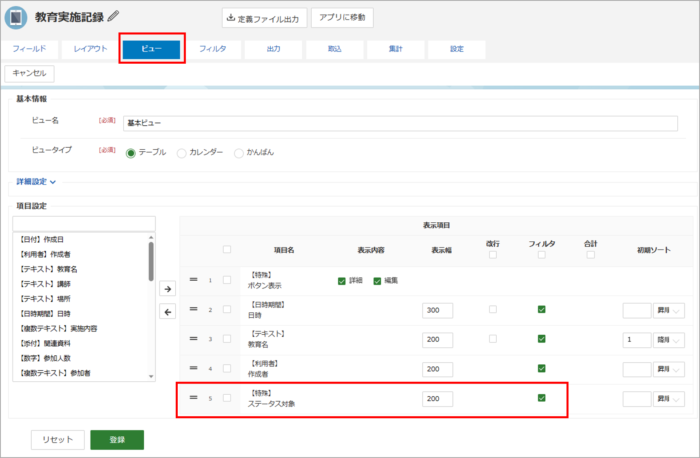Click the field search box above list
700x458 pixels.
point(84,223)
